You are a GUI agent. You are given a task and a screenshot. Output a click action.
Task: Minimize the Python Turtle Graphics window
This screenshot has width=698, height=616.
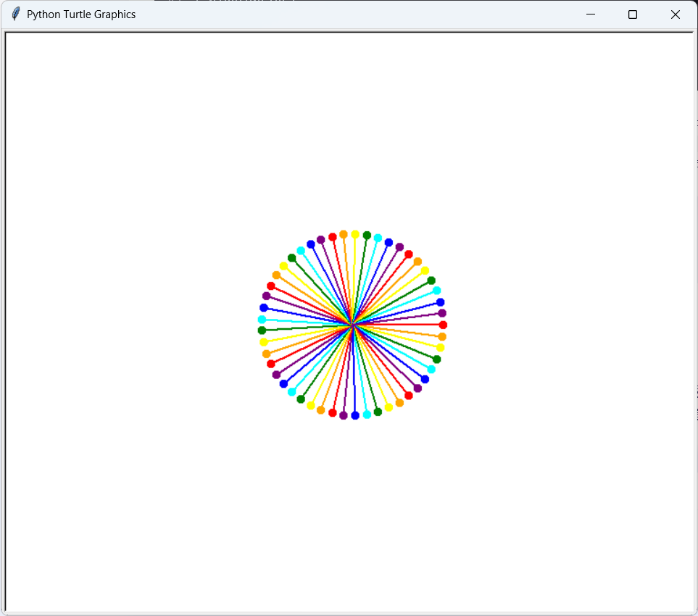[x=590, y=14]
